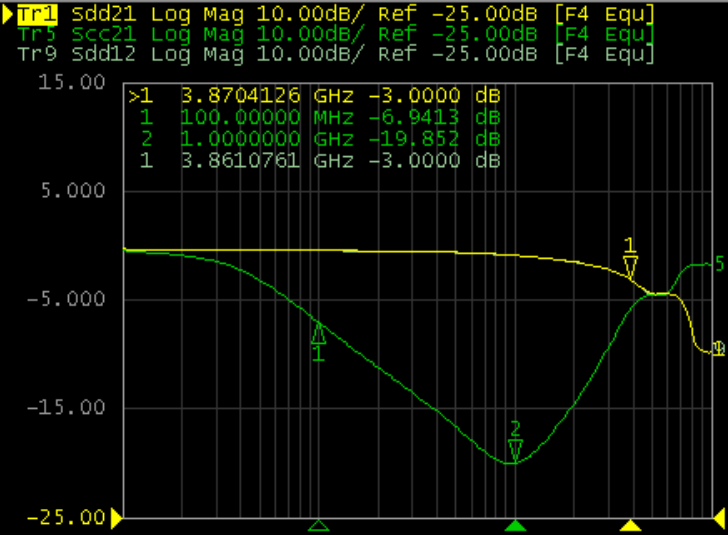728x536 pixels.
Task: Click the active trace arrow beside Tr1
Action: pos(8,14)
